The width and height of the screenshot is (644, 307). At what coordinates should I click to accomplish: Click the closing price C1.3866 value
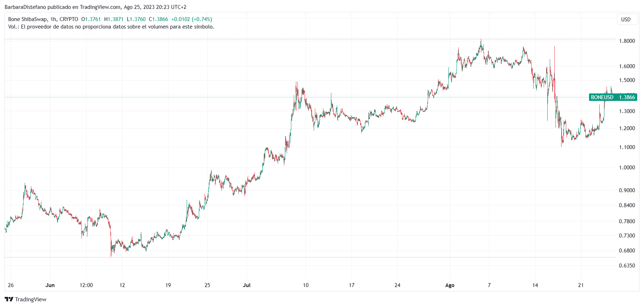(x=158, y=19)
